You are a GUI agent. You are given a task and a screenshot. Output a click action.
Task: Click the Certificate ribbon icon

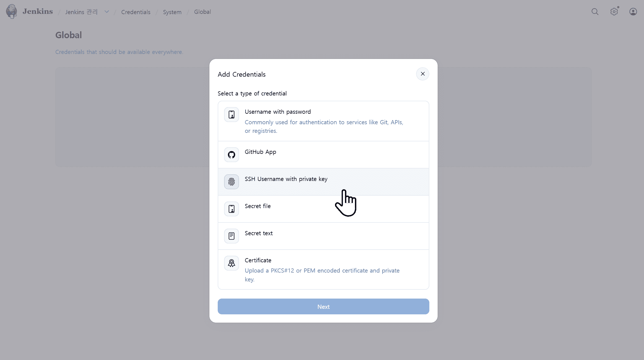click(232, 263)
